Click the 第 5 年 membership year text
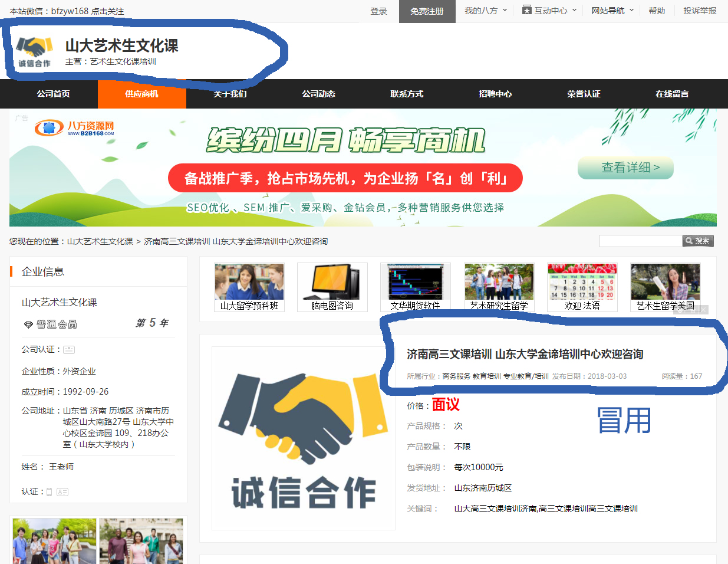 click(152, 323)
